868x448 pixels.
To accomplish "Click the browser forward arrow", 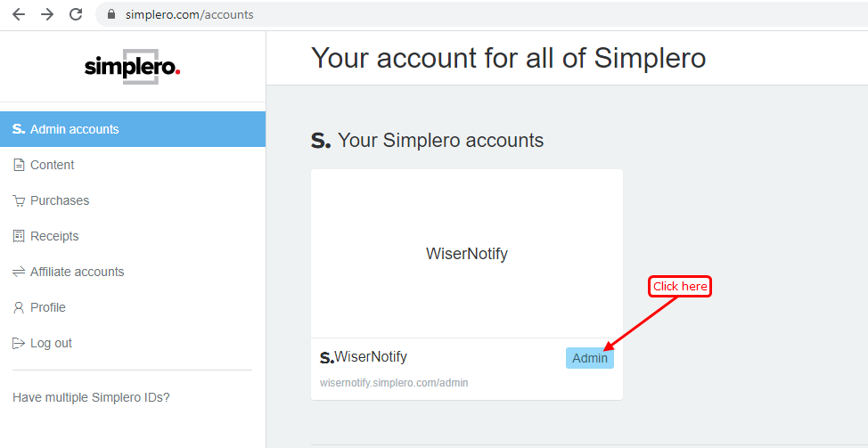I will (x=47, y=14).
